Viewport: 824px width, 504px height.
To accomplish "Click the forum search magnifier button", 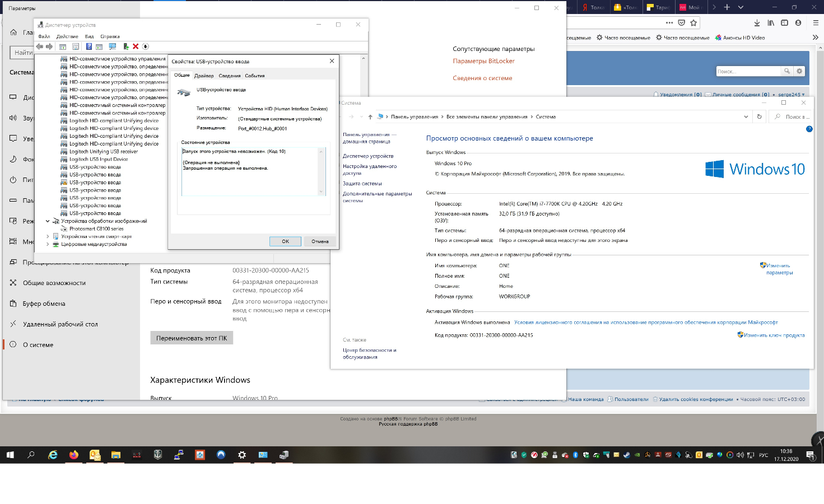I will pos(787,71).
